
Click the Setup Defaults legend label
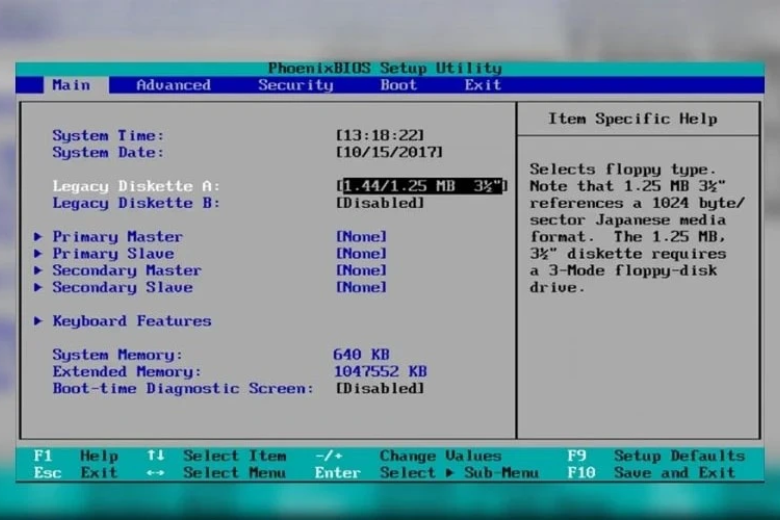coord(679,456)
